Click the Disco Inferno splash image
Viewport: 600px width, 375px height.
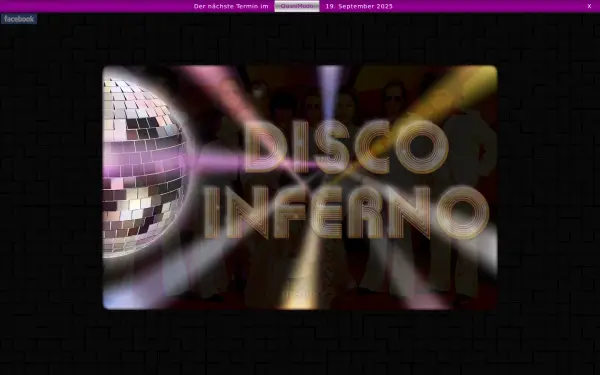(300, 188)
